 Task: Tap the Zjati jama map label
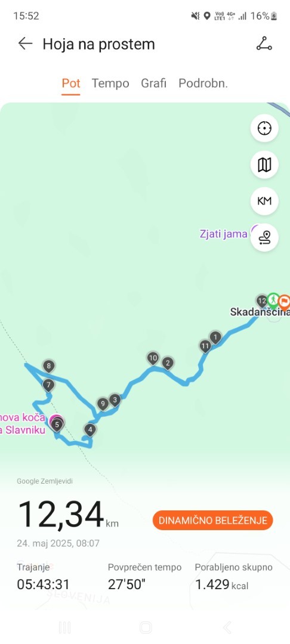pos(223,234)
